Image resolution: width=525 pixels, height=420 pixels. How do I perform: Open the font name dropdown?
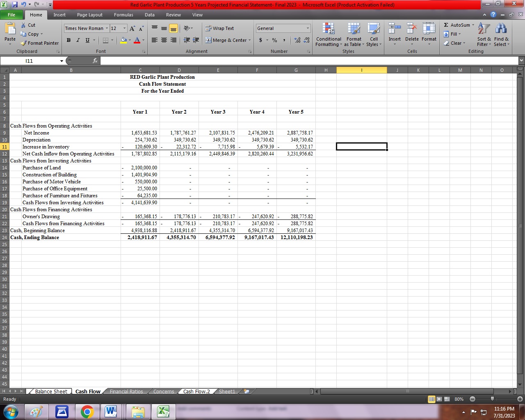pos(107,28)
